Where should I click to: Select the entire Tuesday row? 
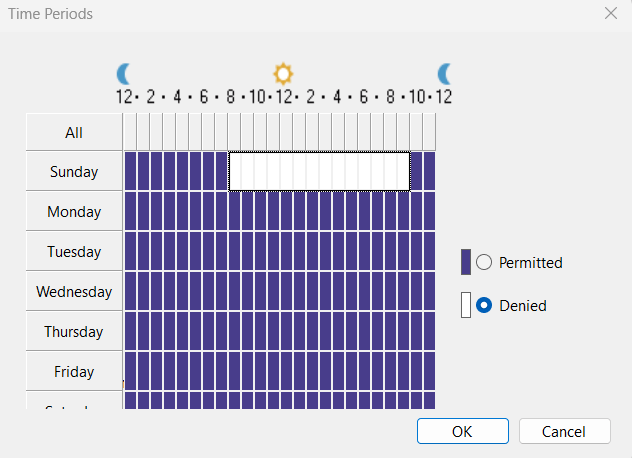tap(74, 252)
